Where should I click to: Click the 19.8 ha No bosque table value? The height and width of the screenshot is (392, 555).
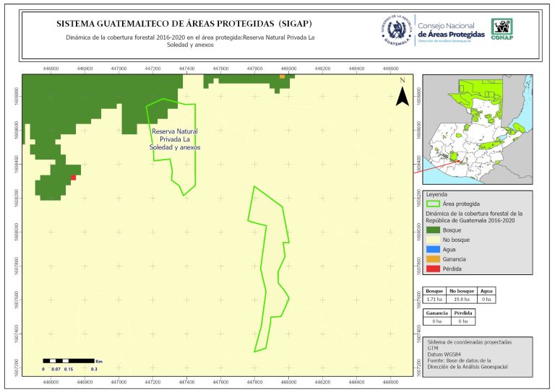(462, 298)
